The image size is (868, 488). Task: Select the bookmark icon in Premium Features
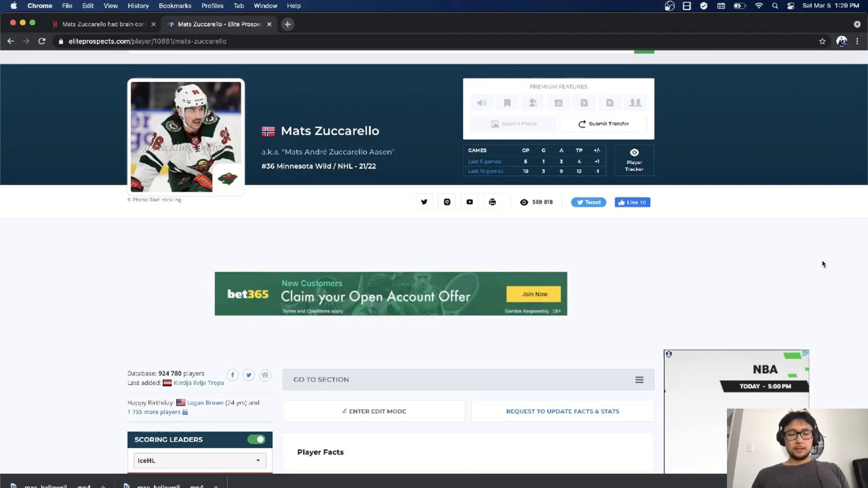507,103
